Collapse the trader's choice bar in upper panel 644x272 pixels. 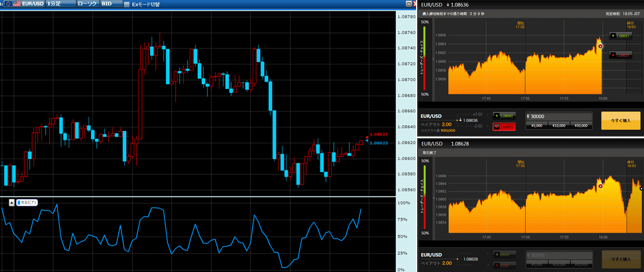pos(432,59)
